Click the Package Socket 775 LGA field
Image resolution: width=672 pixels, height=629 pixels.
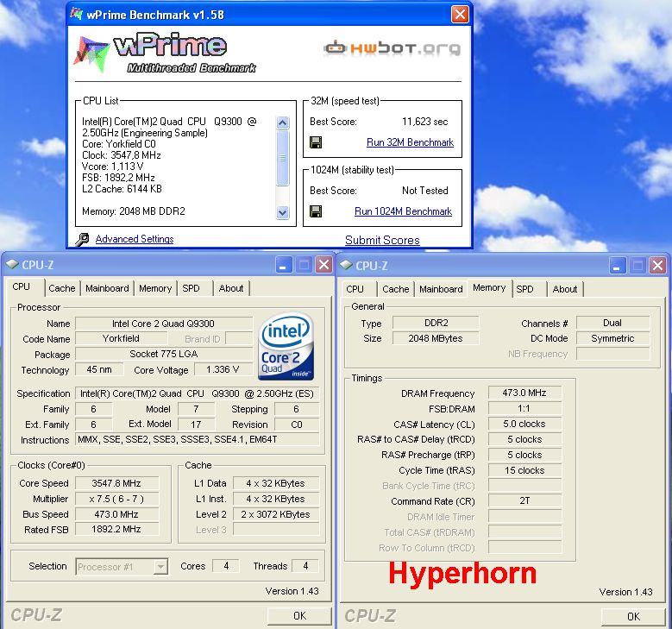(x=164, y=354)
